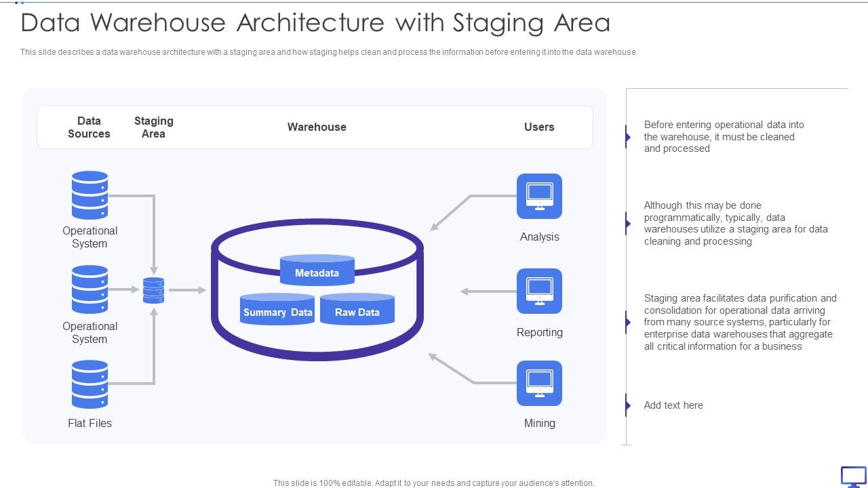Image resolution: width=868 pixels, height=488 pixels.
Task: Select the paragraph 'Before entering operational data'
Action: pos(724,136)
